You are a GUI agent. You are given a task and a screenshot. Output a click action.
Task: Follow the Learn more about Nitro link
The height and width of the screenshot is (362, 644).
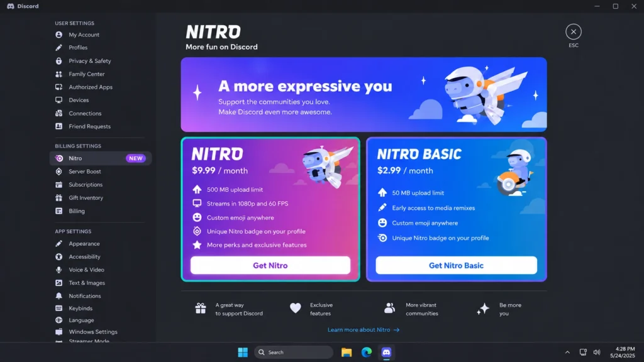364,329
